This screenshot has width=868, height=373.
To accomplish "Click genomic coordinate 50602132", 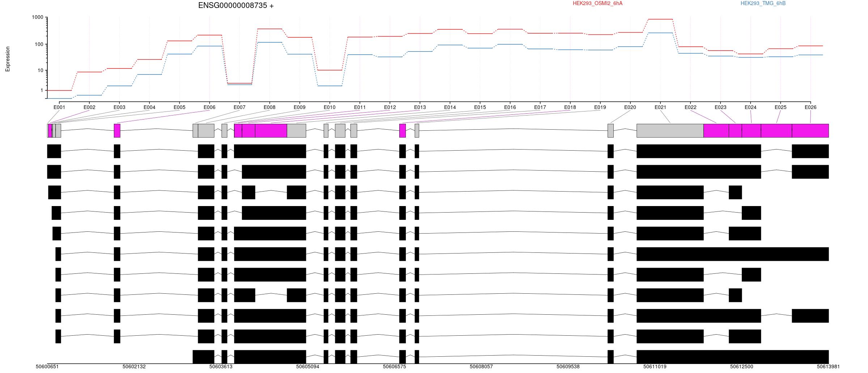I will 134,366.
